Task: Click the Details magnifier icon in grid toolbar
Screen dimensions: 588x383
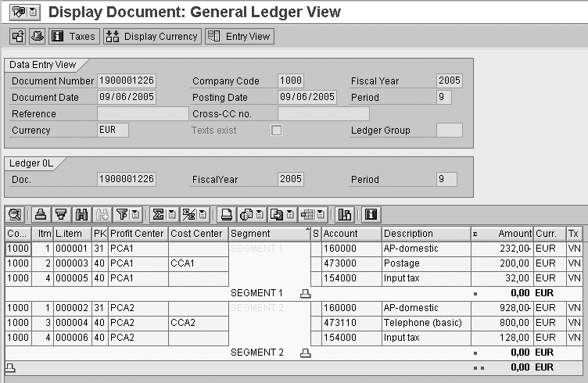Action: (14, 214)
